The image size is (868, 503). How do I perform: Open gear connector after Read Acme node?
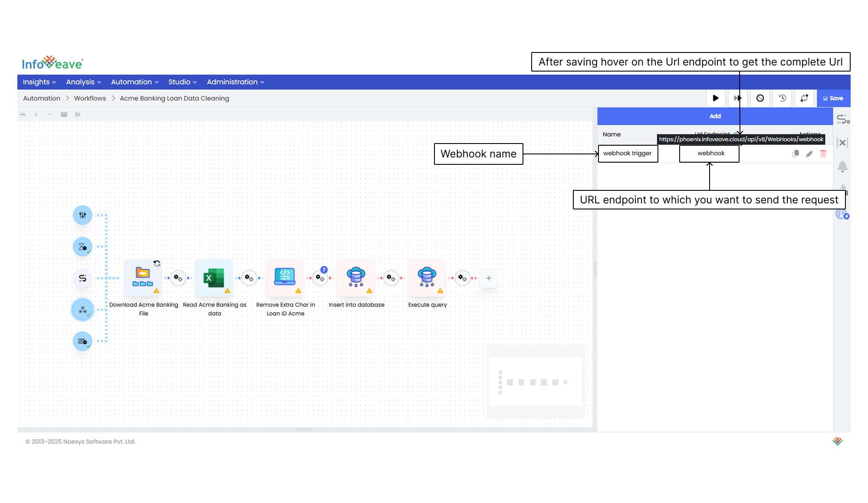click(249, 278)
